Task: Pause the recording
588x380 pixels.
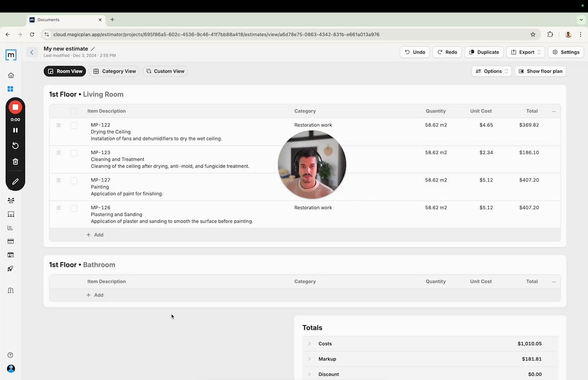Action: click(x=15, y=130)
